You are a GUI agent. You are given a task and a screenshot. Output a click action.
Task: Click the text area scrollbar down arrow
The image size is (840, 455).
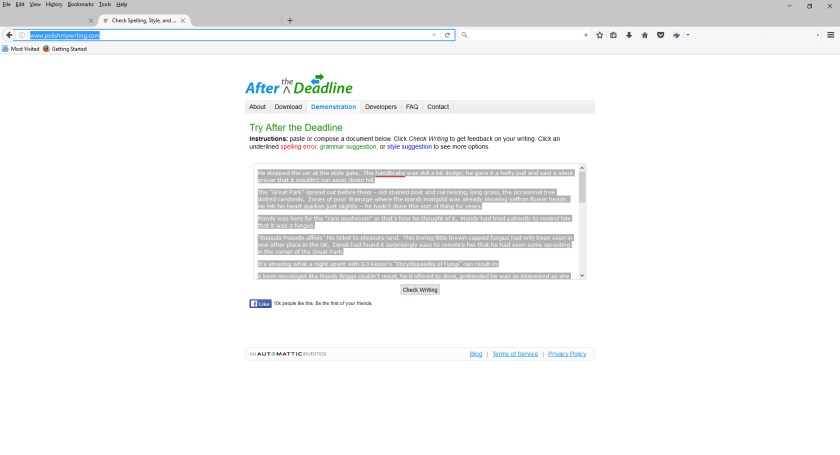[x=582, y=275]
